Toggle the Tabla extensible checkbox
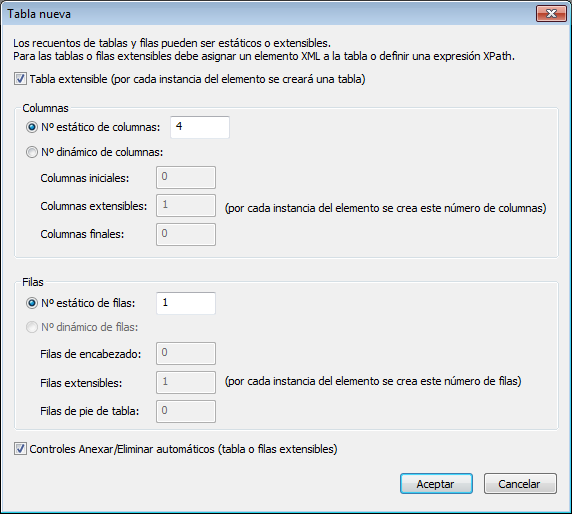Viewport: 572px width, 514px height. 20,79
